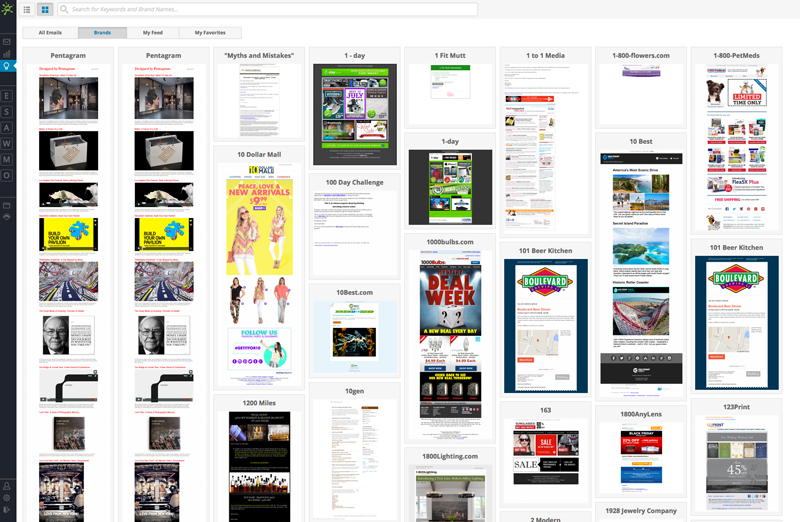Open the "1 - day" dark email thumbnail
800x522 pixels.
pyautogui.click(x=355, y=114)
